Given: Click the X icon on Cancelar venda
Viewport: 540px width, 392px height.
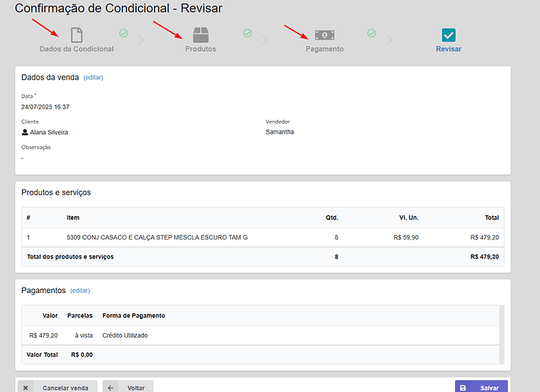Looking at the screenshot, I should point(26,388).
